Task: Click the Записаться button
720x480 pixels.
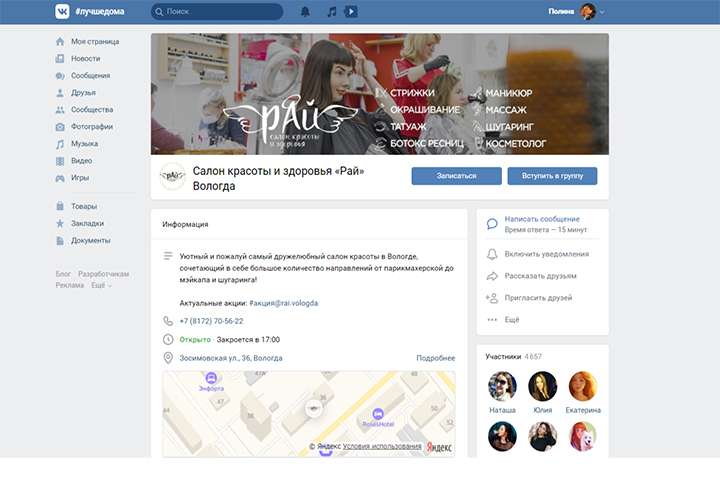Action: [x=456, y=176]
